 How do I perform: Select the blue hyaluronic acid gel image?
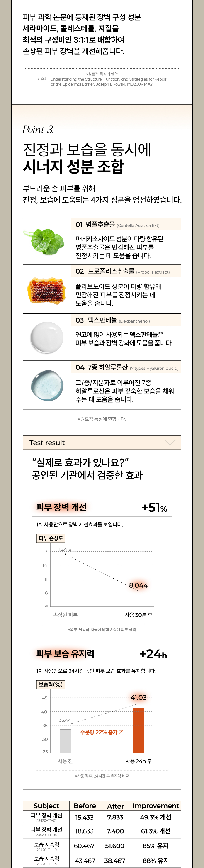coord(47,385)
